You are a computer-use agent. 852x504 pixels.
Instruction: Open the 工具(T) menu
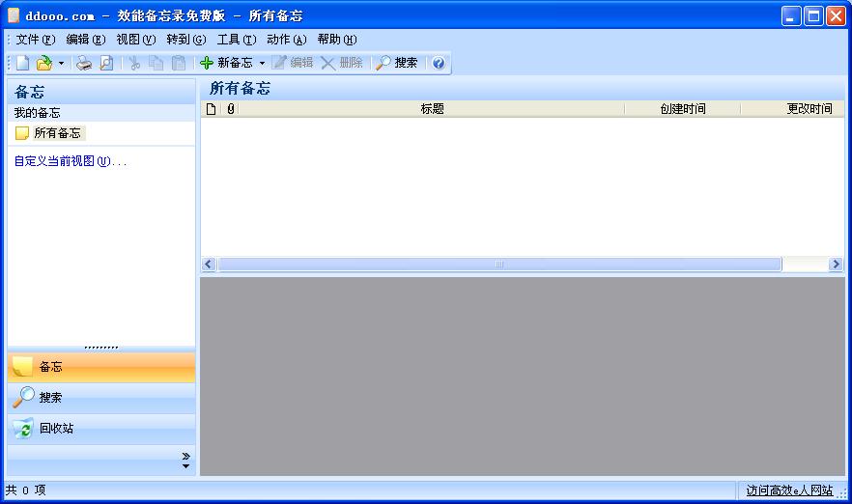point(237,39)
